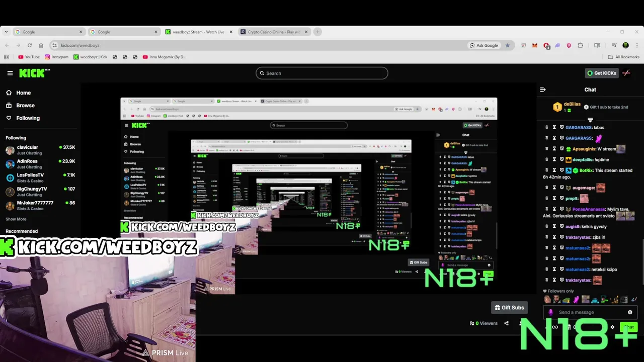The image size is (644, 362).
Task: Switch to the first Google tab
Action: pos(49,32)
